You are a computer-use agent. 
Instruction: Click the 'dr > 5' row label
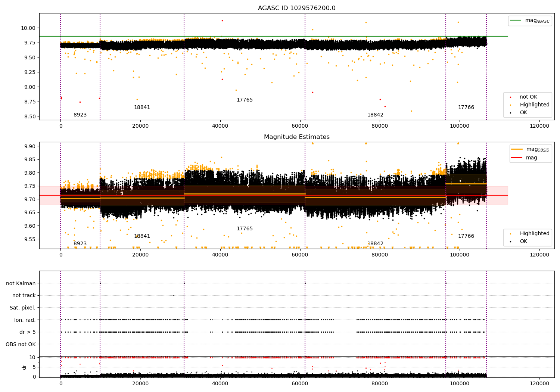point(28,332)
